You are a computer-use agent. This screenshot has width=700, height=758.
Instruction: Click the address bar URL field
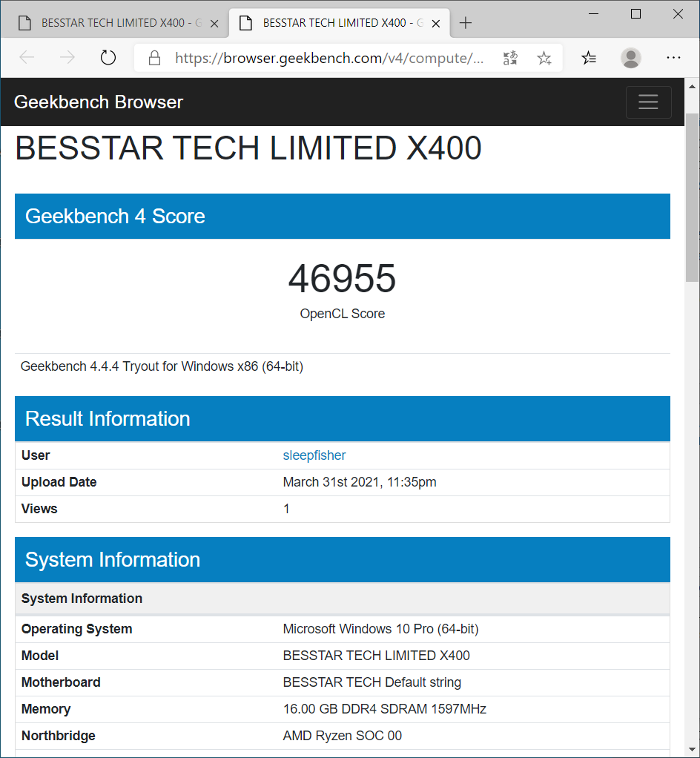pos(328,58)
